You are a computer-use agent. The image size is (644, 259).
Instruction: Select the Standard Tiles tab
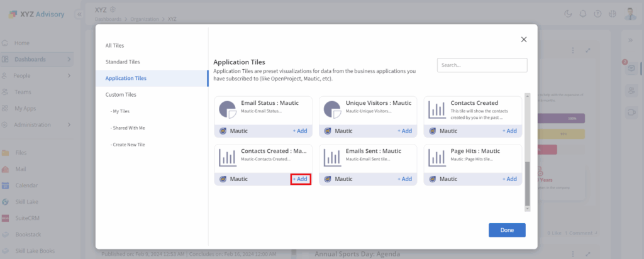pyautogui.click(x=123, y=62)
